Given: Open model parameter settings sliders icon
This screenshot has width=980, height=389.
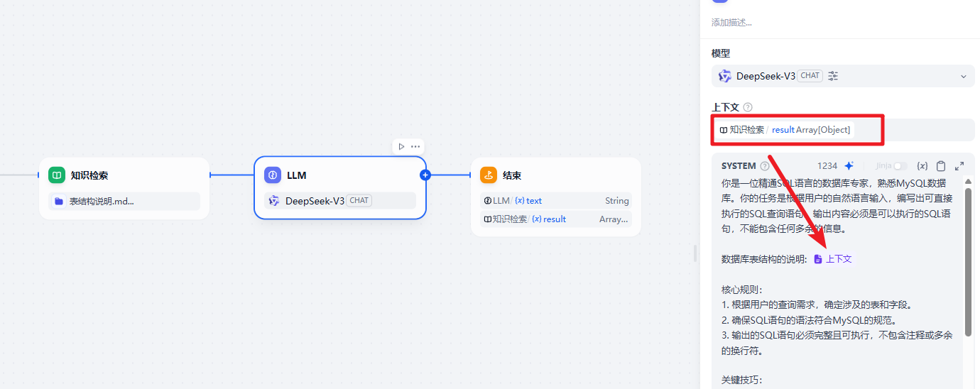Looking at the screenshot, I should 833,76.
